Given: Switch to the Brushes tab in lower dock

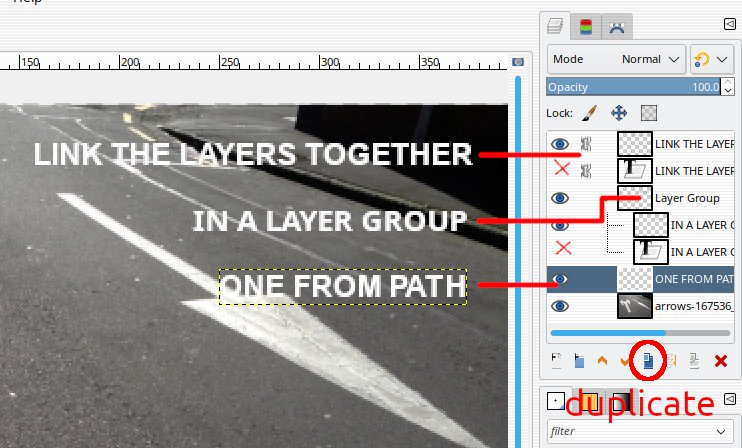Looking at the screenshot, I should 556,401.
